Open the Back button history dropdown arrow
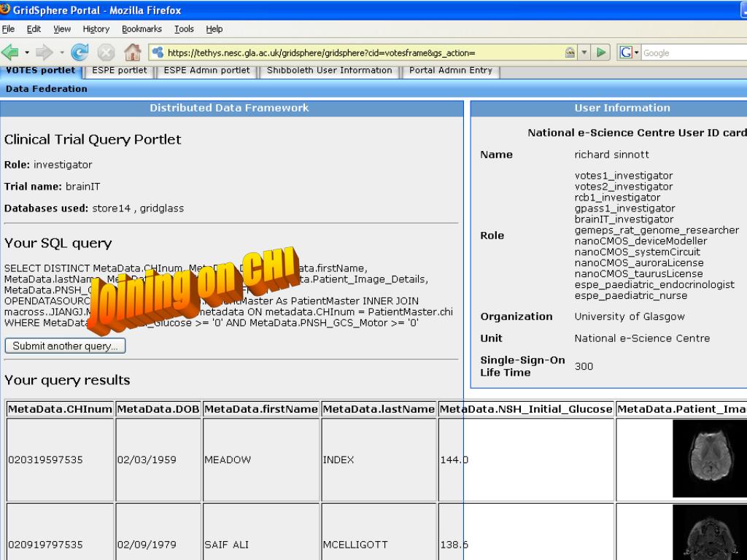747x560 pixels. point(27,52)
